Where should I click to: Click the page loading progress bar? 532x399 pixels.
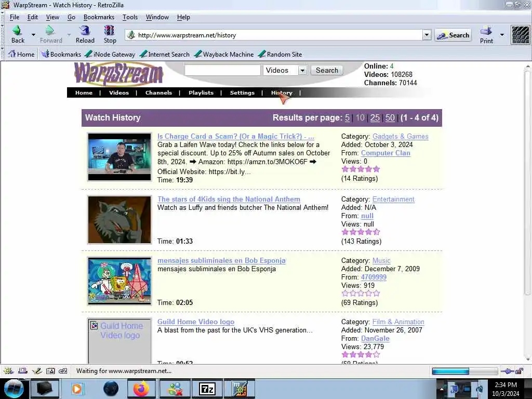click(464, 371)
